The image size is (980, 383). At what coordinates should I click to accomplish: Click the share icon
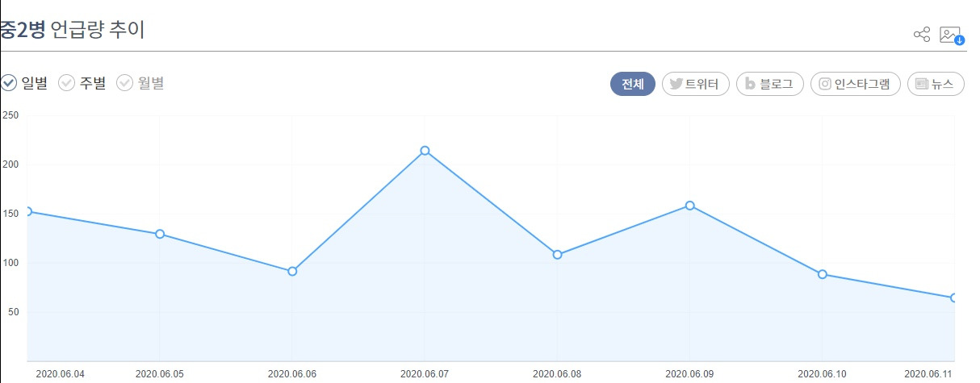pos(921,34)
